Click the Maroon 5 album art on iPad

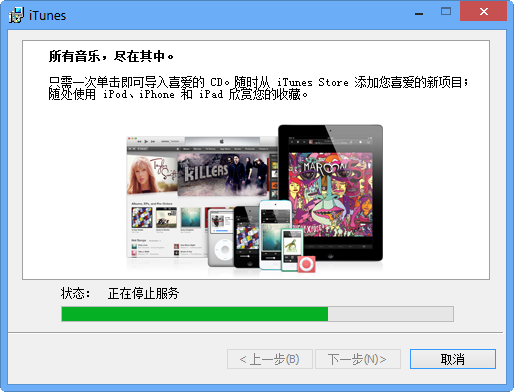(x=330, y=195)
